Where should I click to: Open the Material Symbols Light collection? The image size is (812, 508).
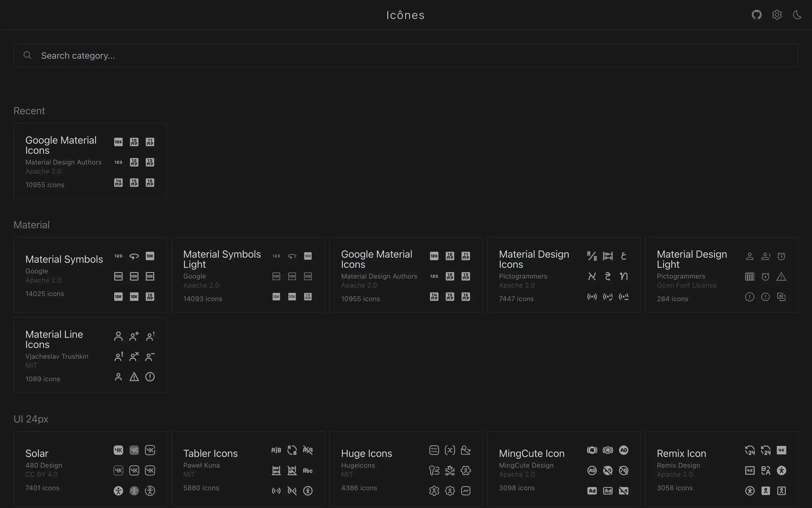(248, 275)
